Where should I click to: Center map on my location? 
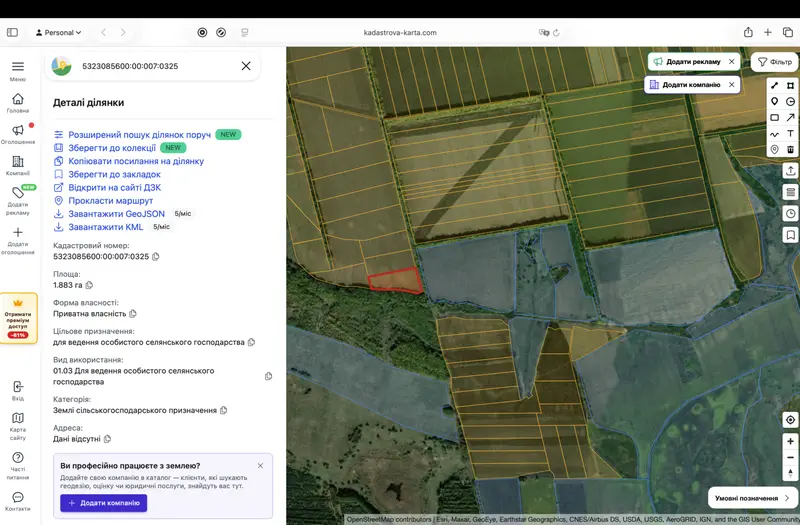pos(790,420)
